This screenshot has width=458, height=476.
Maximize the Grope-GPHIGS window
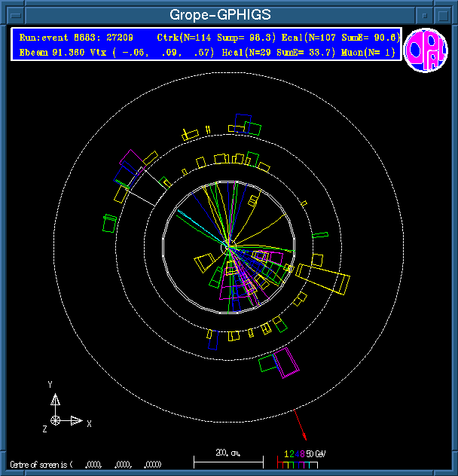pyautogui.click(x=444, y=14)
